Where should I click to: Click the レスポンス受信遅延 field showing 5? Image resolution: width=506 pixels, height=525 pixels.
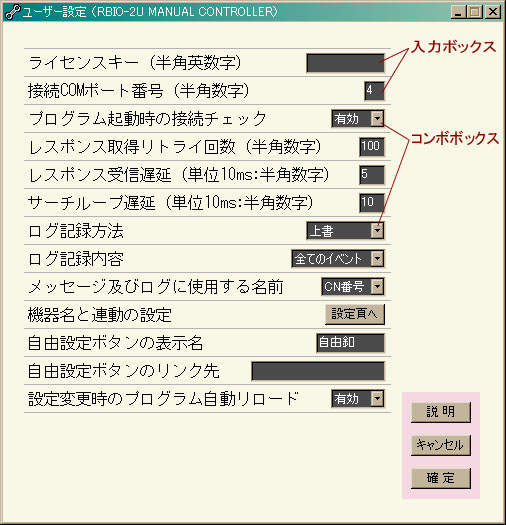point(372,174)
